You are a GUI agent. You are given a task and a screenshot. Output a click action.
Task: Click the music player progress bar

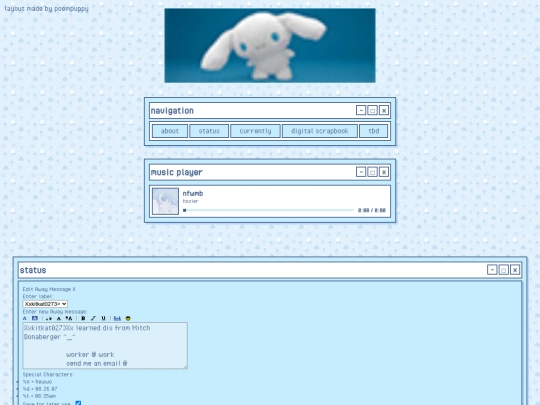click(269, 210)
